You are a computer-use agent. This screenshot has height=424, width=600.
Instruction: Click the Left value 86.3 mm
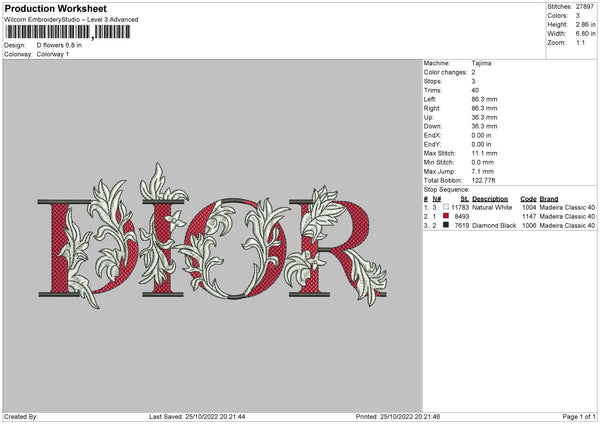(x=484, y=99)
